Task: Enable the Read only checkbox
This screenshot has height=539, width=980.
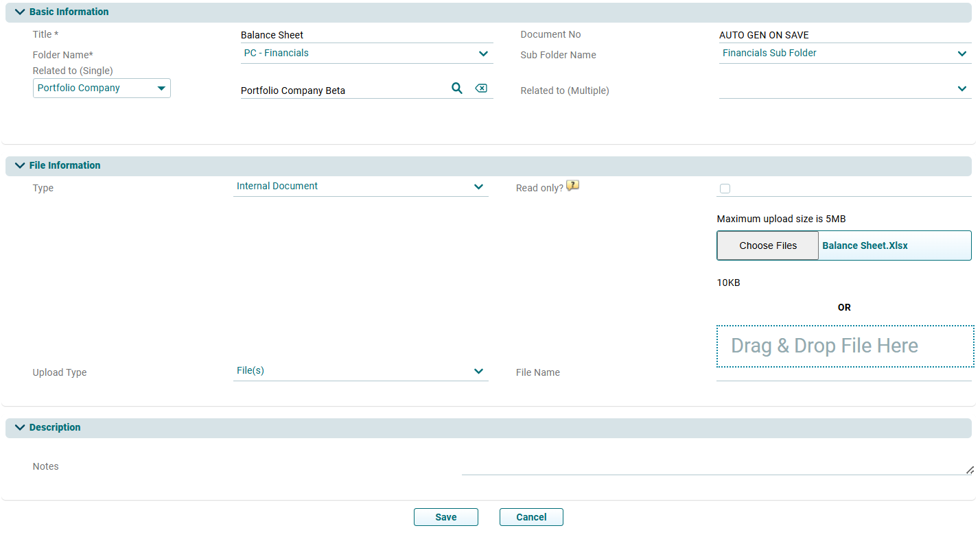Action: 725,189
